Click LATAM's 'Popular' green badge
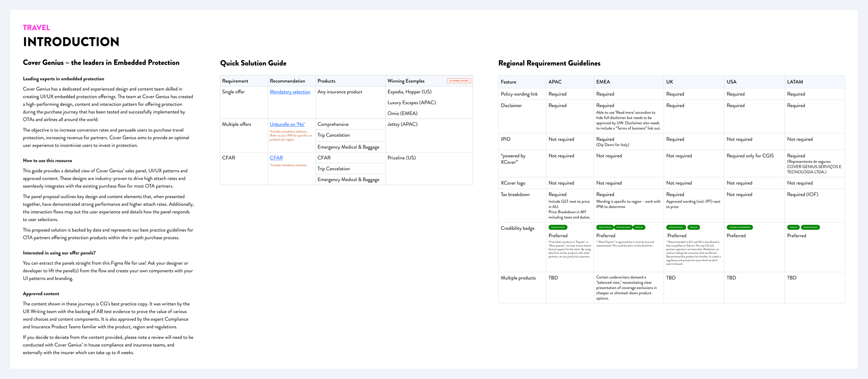Screen dimensions: 868x379 pos(793,228)
